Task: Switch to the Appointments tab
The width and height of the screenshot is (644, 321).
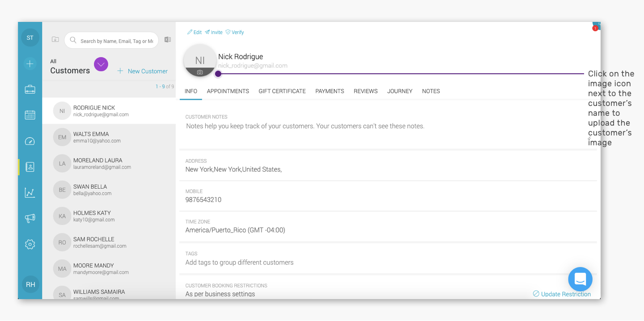Action: point(228,91)
